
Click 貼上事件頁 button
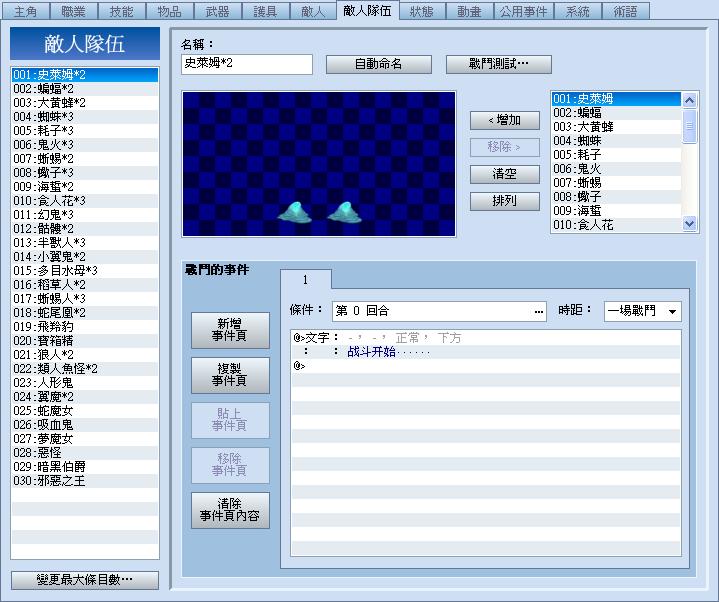click(x=230, y=420)
